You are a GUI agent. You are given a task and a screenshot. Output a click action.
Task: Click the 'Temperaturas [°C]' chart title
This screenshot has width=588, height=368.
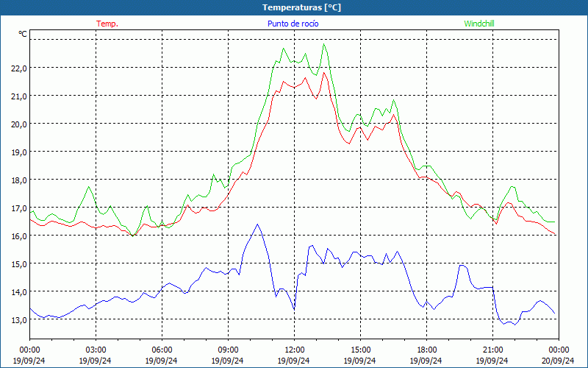(x=301, y=7)
